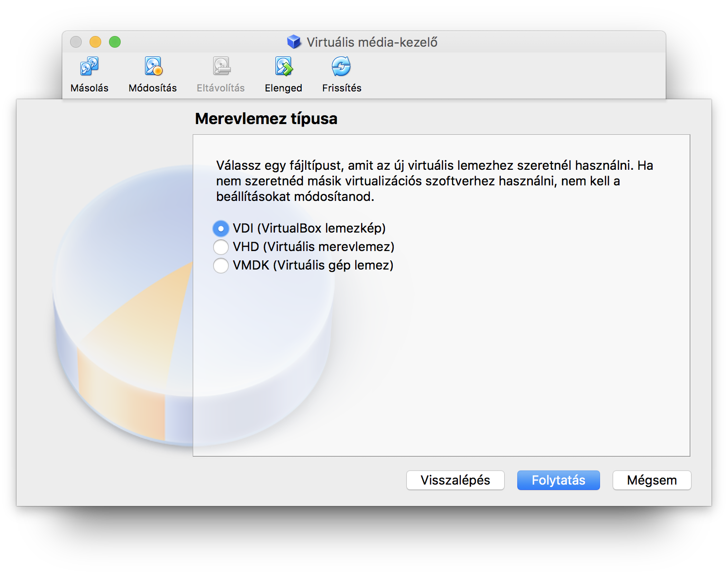Click the Eltávolítás (remove) toolbar icon
Screen dimensions: 728x578
[221, 66]
